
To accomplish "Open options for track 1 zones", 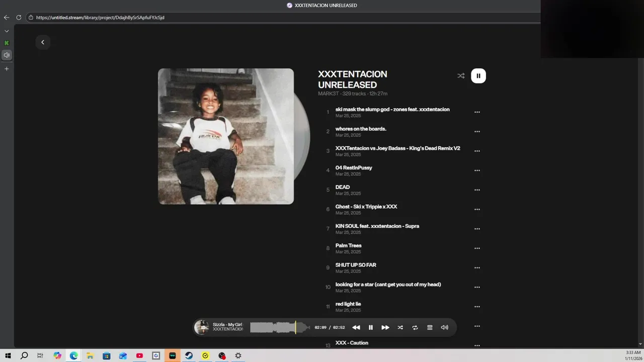I will [x=477, y=112].
